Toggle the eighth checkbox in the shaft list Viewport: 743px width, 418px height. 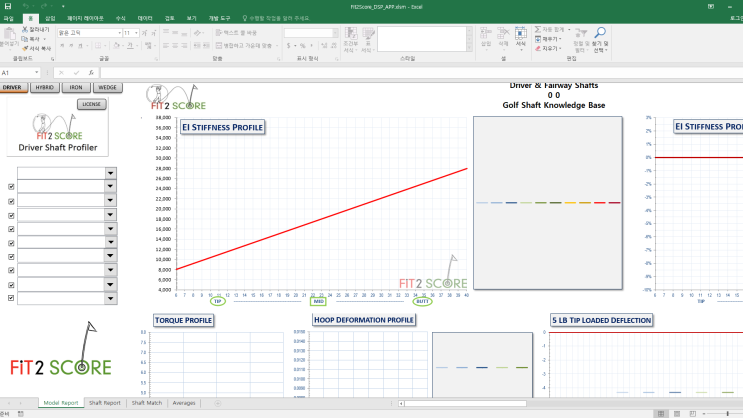[x=11, y=285]
